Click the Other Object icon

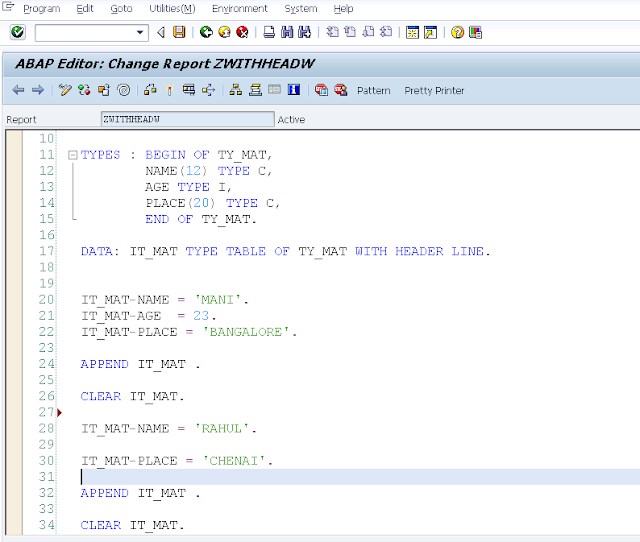click(x=104, y=90)
